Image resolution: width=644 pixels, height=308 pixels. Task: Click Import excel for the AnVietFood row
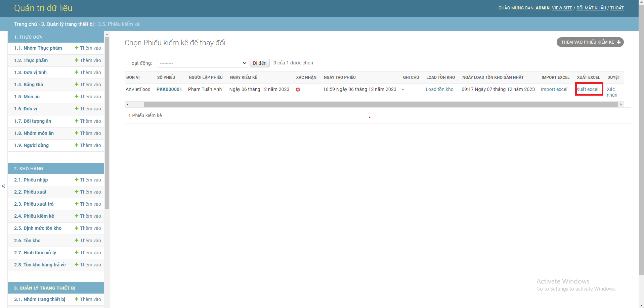554,89
